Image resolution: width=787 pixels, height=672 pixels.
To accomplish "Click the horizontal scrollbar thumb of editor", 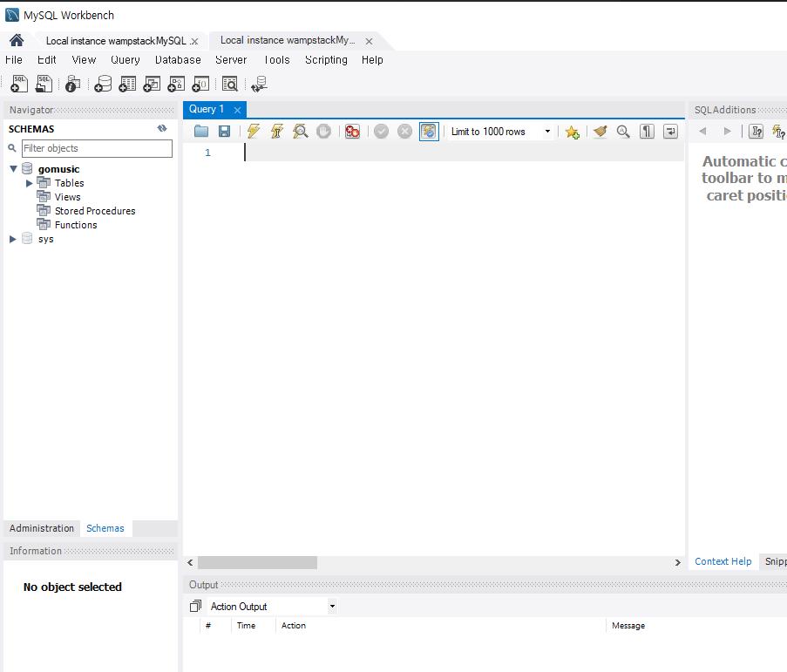I will tap(257, 562).
